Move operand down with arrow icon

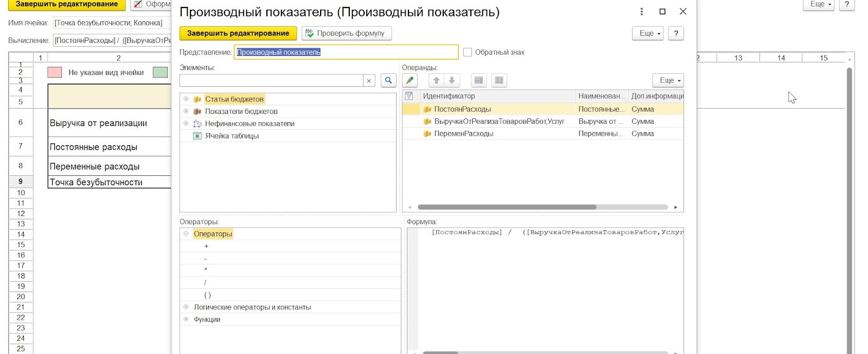pyautogui.click(x=451, y=80)
